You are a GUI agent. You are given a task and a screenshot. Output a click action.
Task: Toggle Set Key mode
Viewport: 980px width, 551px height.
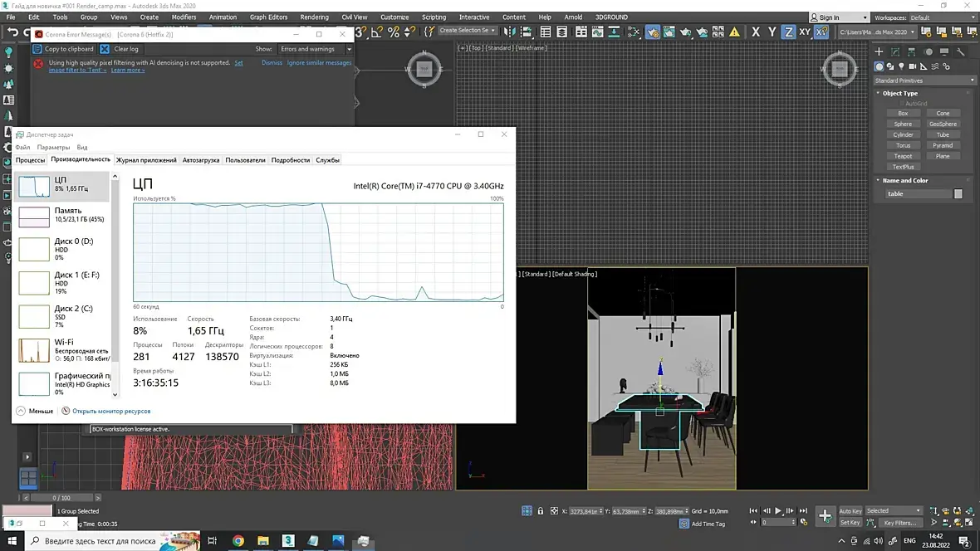tap(850, 523)
